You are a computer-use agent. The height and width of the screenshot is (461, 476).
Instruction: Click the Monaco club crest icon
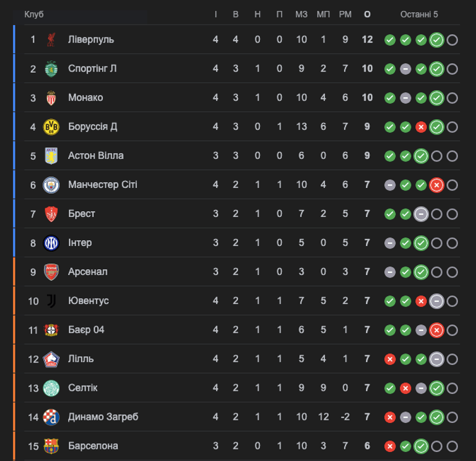click(x=51, y=98)
